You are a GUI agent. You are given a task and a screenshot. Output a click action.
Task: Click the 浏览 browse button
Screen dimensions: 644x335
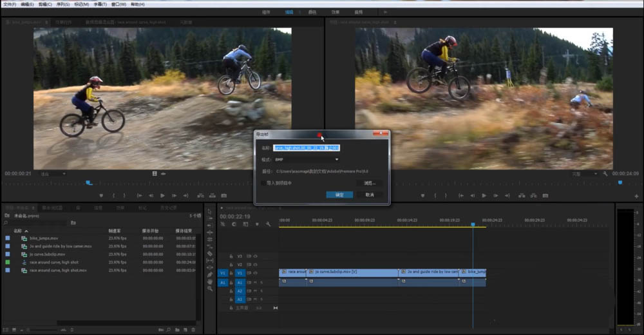(x=369, y=183)
